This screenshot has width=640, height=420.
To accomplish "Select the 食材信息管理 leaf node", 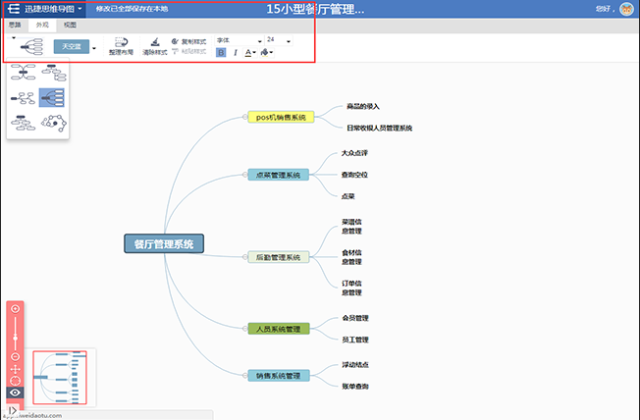I will pyautogui.click(x=351, y=257).
